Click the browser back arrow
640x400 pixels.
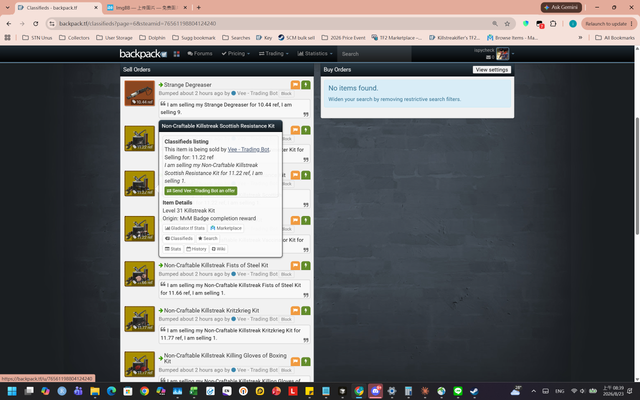pos(9,24)
